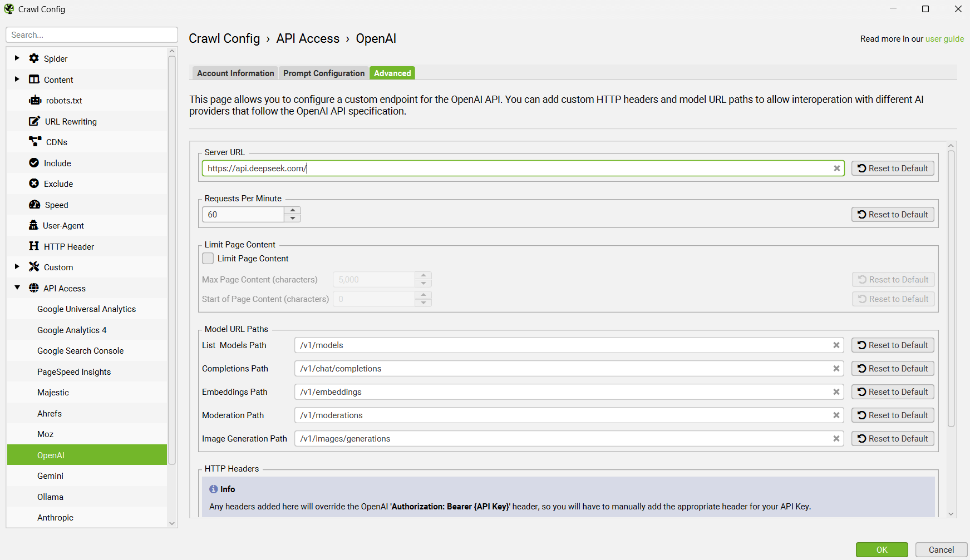Select the CDNs icon in the sidebar
Screen dimensions: 970x560
[x=35, y=142]
